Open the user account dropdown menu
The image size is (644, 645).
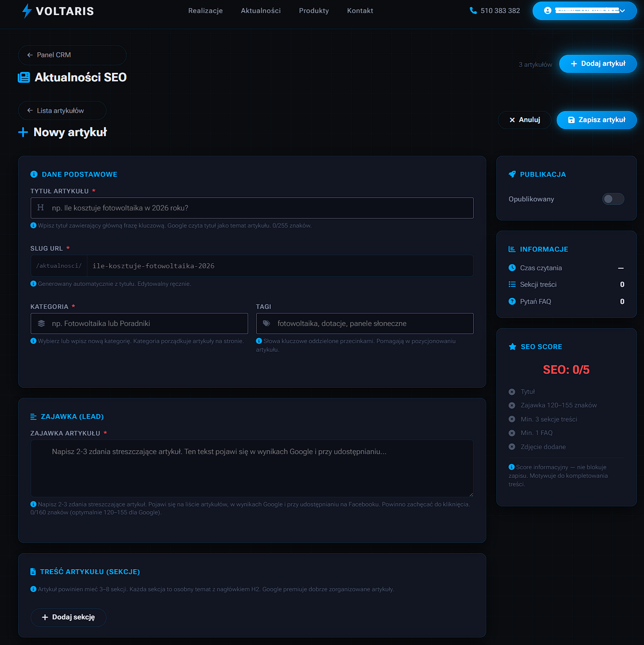[584, 11]
